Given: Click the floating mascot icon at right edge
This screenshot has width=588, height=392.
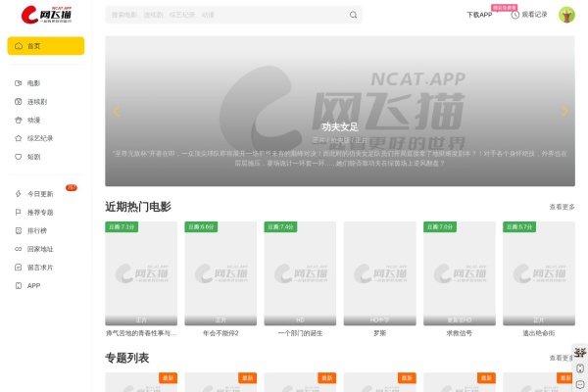Looking at the screenshot, I should tap(580, 353).
